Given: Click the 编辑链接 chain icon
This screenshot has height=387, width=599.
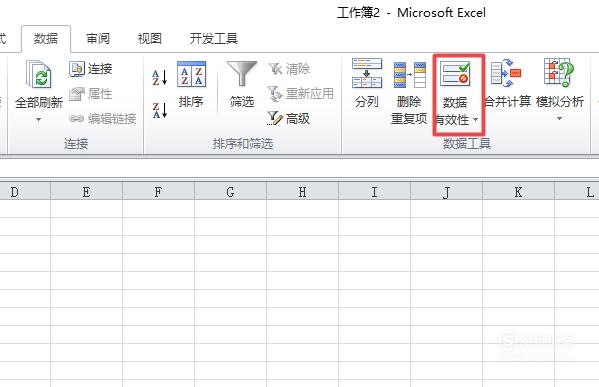Looking at the screenshot, I should click(77, 119).
